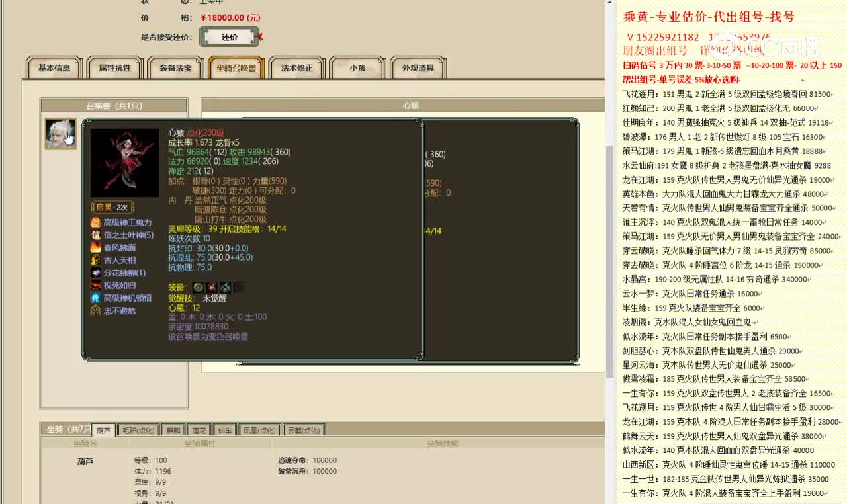847x504 pixels.
Task: Open the 基本信息 tab
Action: 54,68
